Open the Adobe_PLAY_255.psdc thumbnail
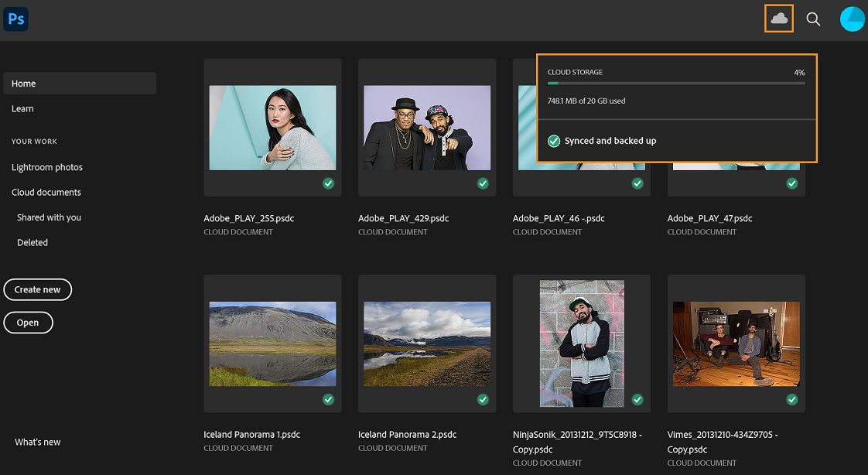The height and width of the screenshot is (475, 868). tap(272, 128)
